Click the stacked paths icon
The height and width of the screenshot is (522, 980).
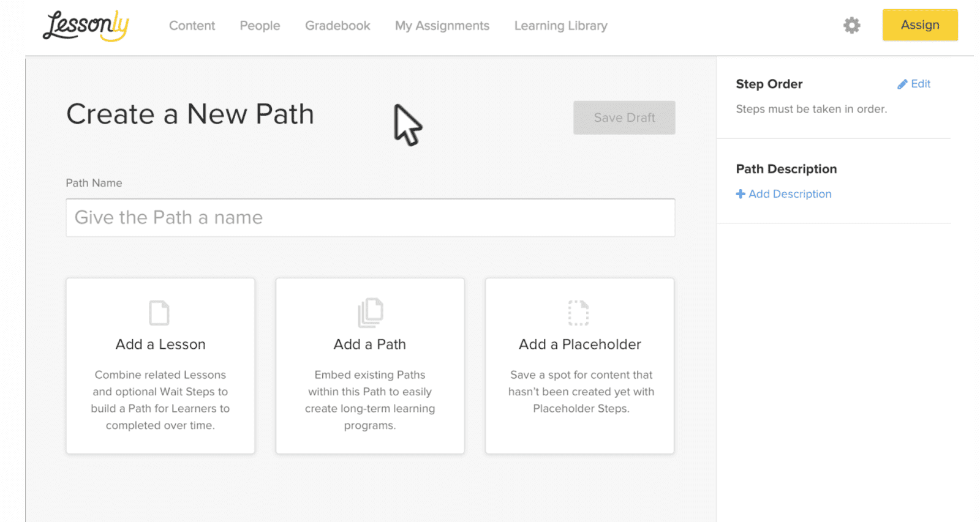click(x=370, y=313)
